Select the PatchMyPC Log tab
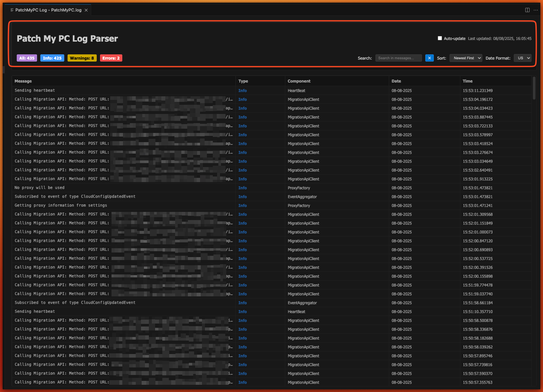Viewport: 543px width, 392px height. coord(48,10)
